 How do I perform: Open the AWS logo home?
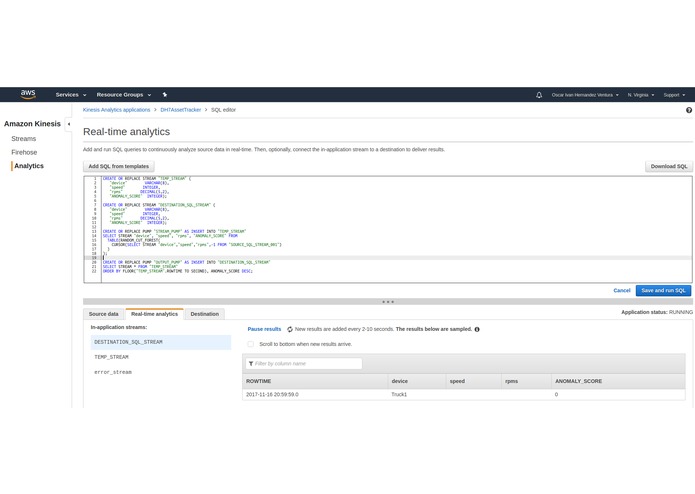(x=28, y=94)
